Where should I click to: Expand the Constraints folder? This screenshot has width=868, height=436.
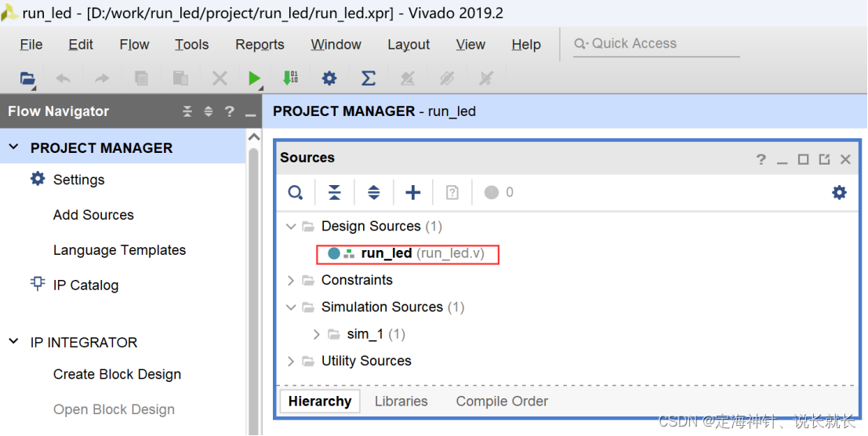(x=291, y=281)
